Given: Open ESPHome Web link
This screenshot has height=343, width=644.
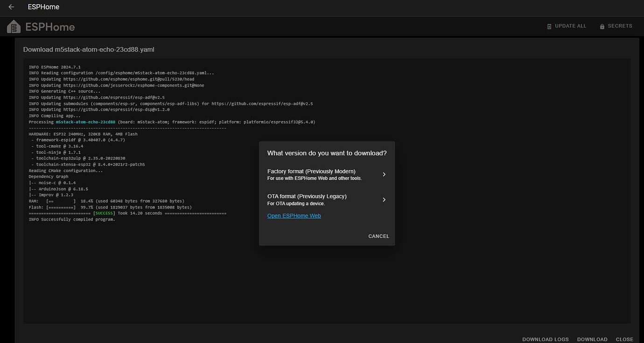Looking at the screenshot, I should pos(294,215).
